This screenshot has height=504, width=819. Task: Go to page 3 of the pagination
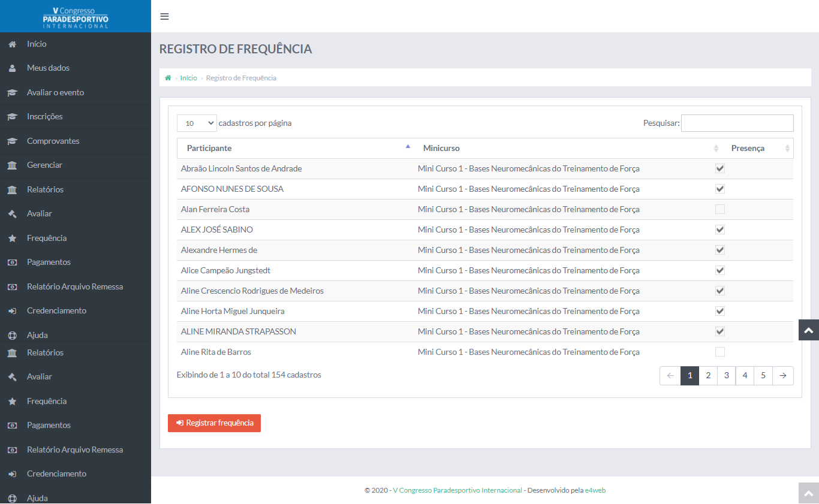726,376
